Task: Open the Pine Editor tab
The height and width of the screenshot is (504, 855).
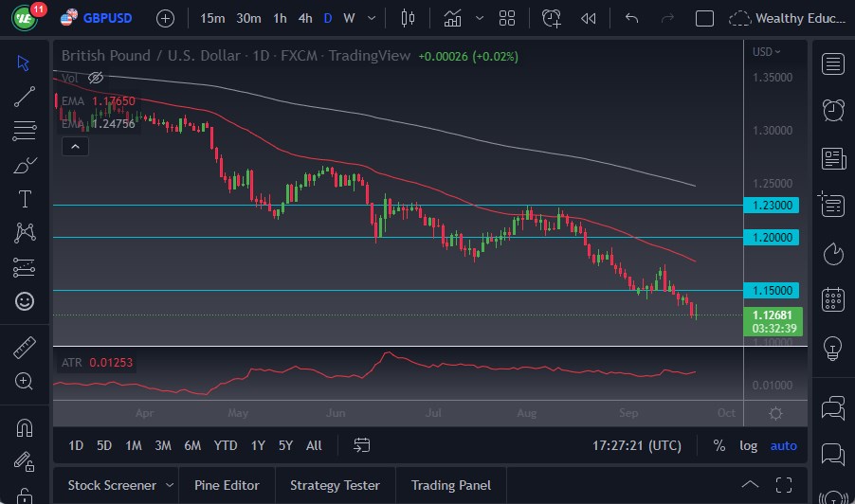Action: tap(227, 485)
